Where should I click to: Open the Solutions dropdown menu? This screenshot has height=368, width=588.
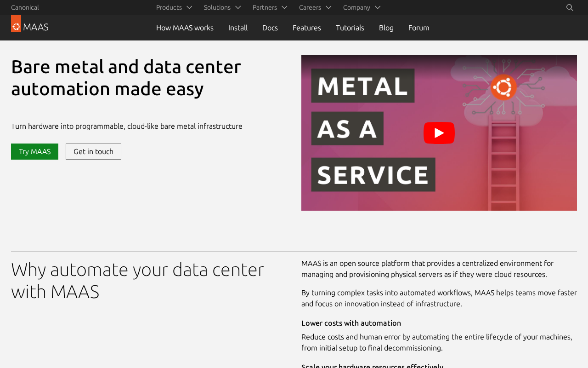[x=222, y=7]
